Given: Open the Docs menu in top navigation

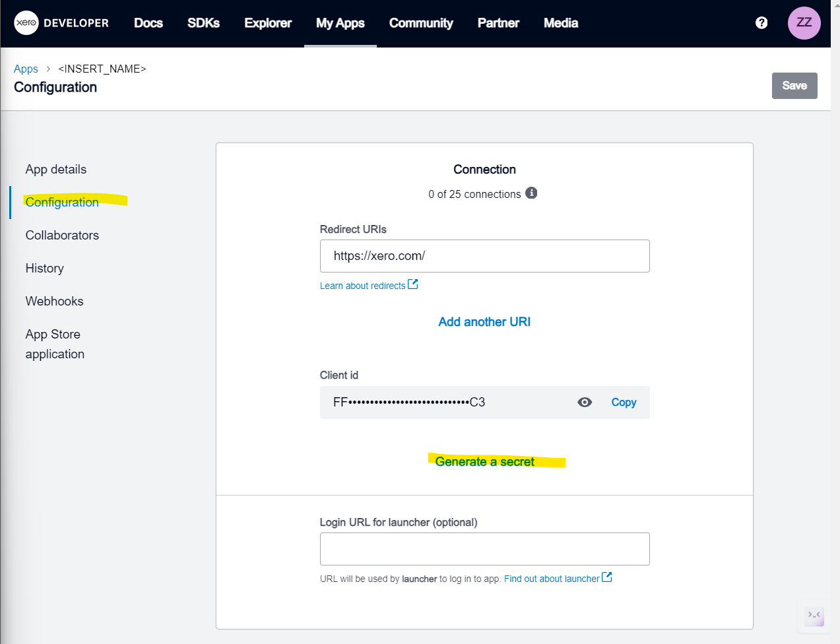Looking at the screenshot, I should click(x=148, y=23).
